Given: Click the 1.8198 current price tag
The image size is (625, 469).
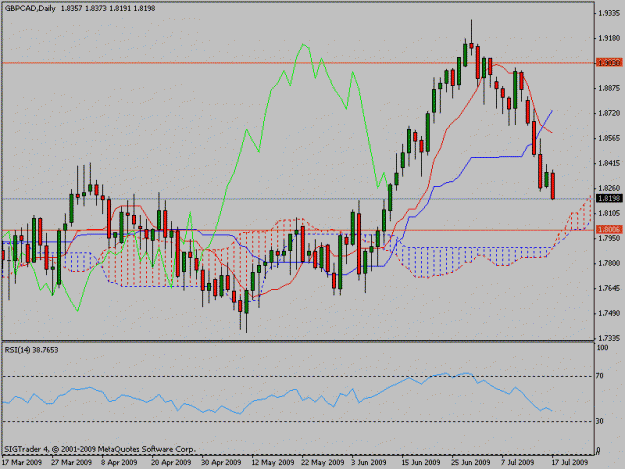Looking at the screenshot, I should pos(609,198).
